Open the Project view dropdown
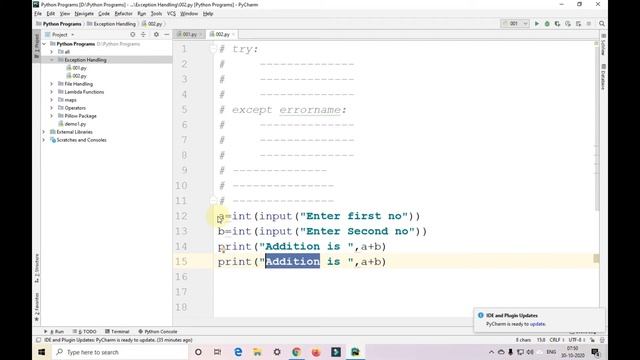The image size is (640, 360). [60, 35]
